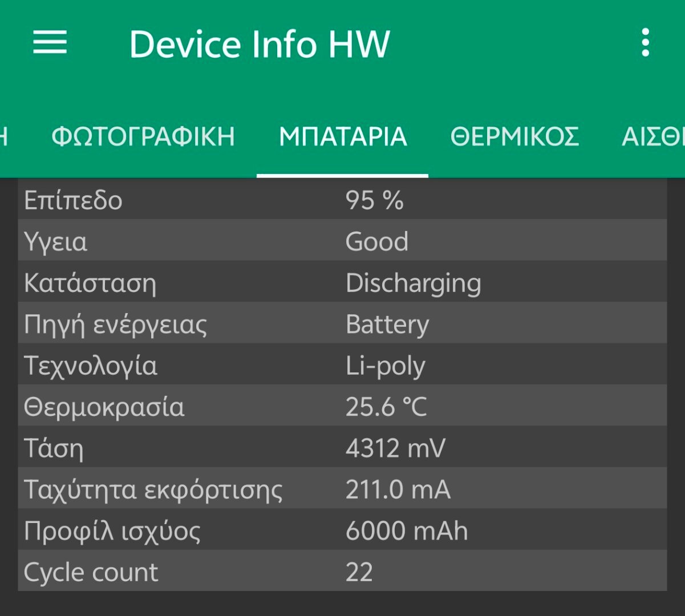Viewport: 685px width, 616px height.
Task: Tap the 95 % battery level value
Action: (x=374, y=200)
